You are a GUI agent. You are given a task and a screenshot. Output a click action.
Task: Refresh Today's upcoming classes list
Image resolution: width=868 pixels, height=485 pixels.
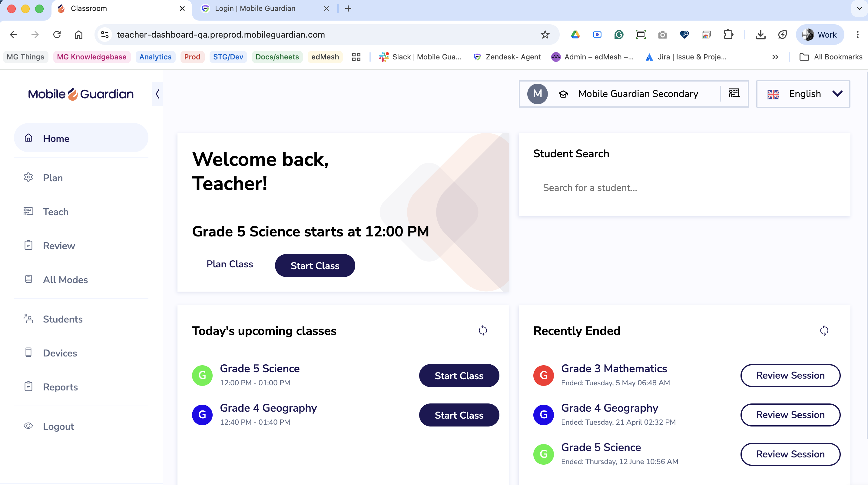click(482, 330)
